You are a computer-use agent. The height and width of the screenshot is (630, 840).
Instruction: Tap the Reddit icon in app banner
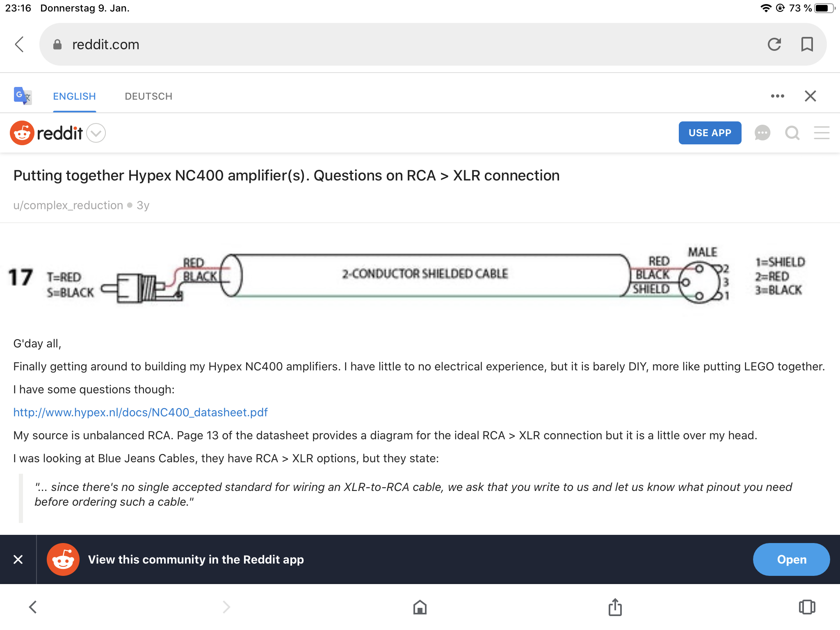tap(63, 559)
